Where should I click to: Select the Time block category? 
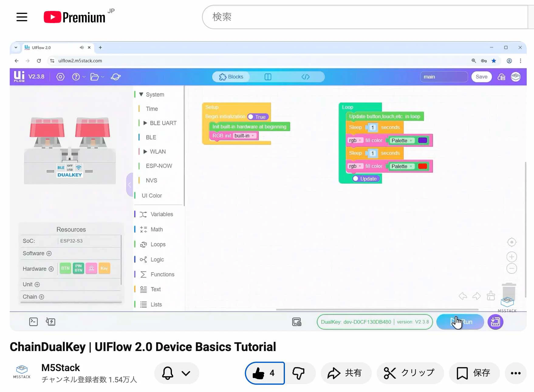[152, 109]
